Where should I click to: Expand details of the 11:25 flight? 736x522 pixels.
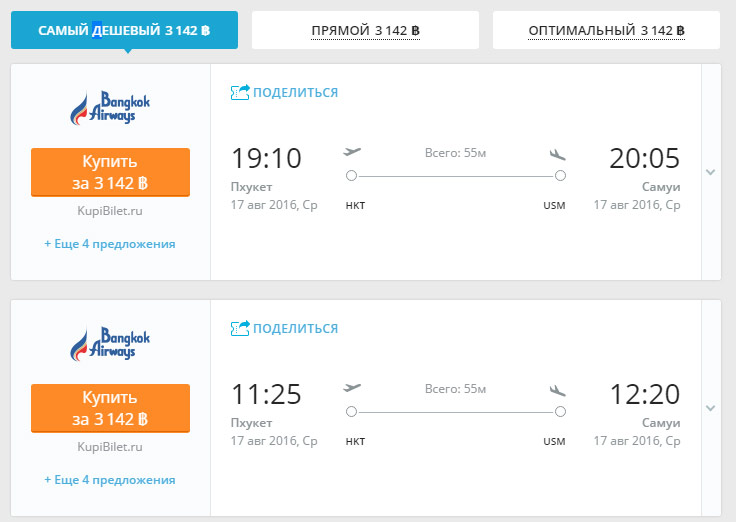pos(711,408)
